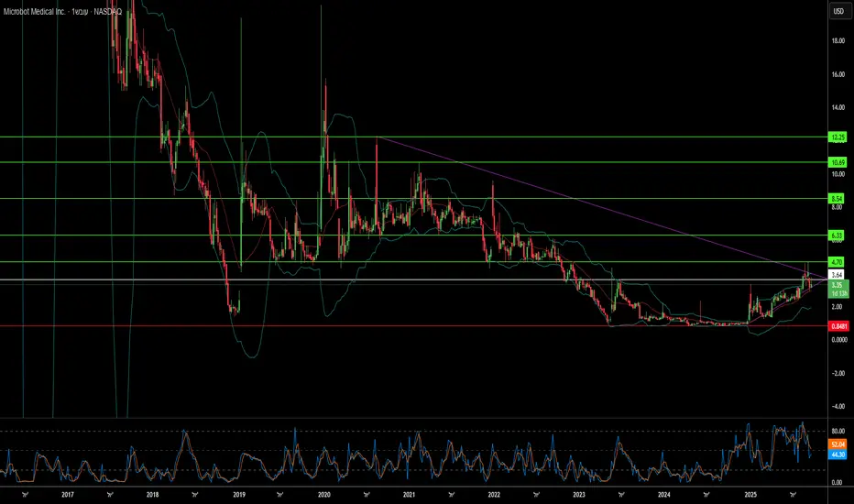Screen dimensions: 854x504
Task: Click the 2021 label on time axis
Action: (409, 495)
